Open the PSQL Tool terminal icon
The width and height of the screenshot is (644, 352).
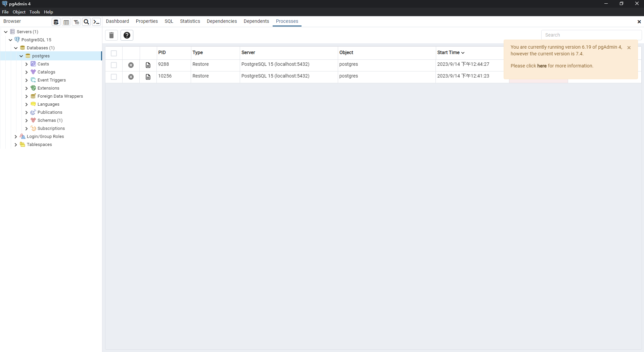pyautogui.click(x=96, y=22)
